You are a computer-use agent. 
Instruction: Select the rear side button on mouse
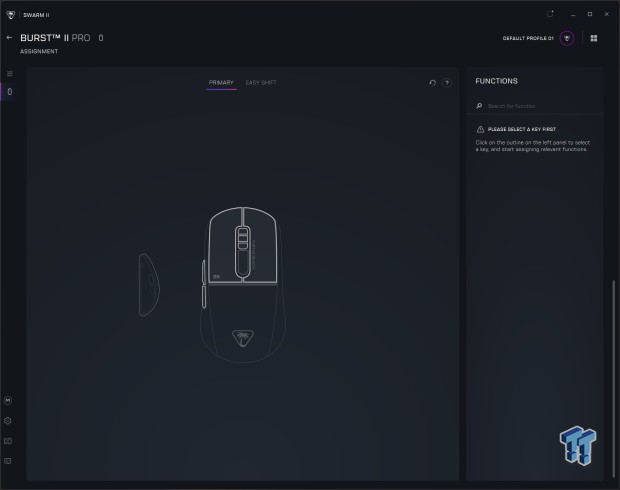tap(205, 297)
